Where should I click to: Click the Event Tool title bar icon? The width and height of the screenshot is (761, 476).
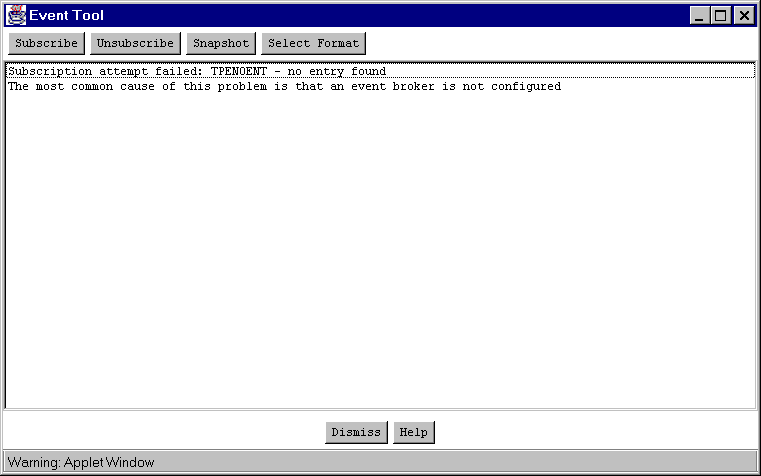click(x=16, y=15)
